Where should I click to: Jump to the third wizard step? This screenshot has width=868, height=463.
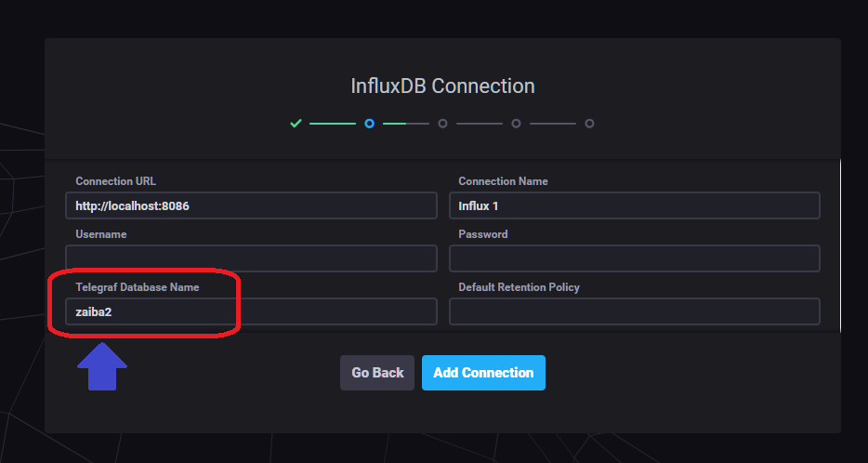(x=443, y=124)
